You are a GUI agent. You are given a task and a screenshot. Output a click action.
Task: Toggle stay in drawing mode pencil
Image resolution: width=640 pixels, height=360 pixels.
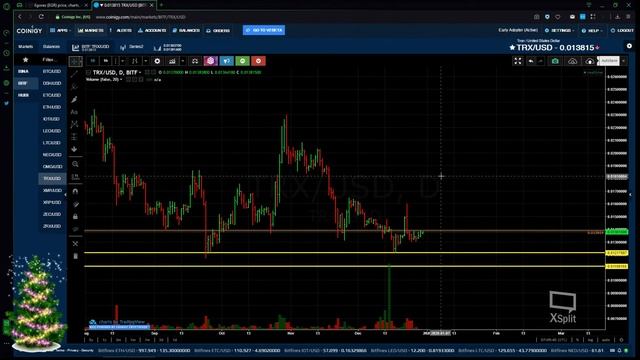click(x=75, y=204)
